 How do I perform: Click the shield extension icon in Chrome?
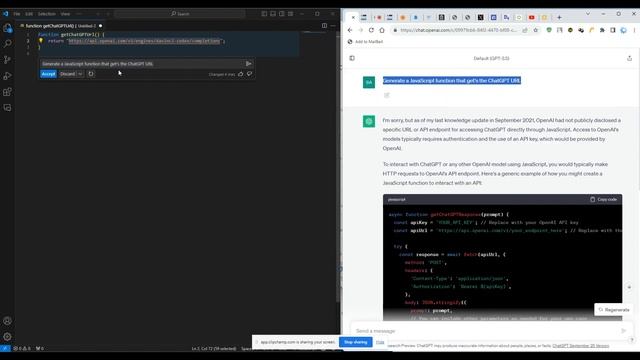[x=549, y=30]
